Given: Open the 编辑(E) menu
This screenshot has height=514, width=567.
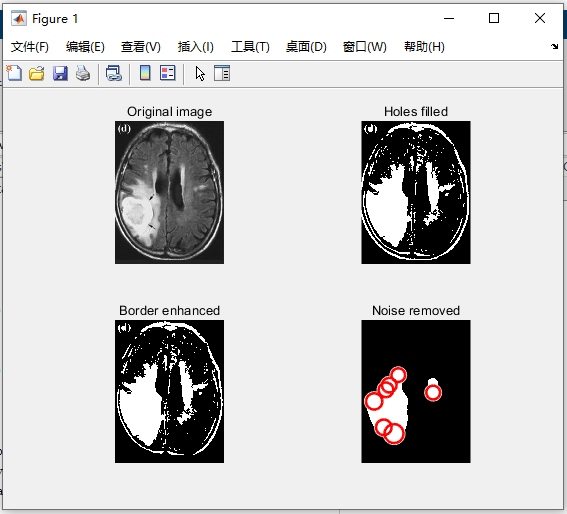Looking at the screenshot, I should coord(85,47).
